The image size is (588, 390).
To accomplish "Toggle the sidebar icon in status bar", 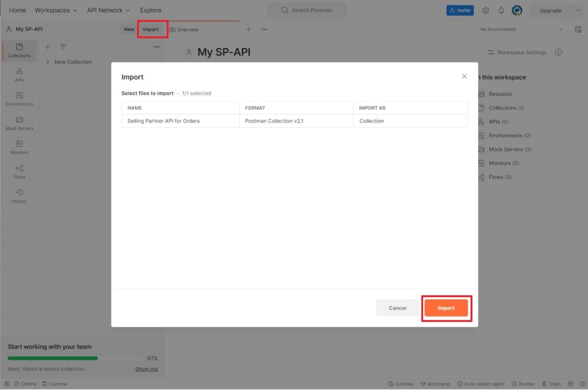I will [x=7, y=384].
